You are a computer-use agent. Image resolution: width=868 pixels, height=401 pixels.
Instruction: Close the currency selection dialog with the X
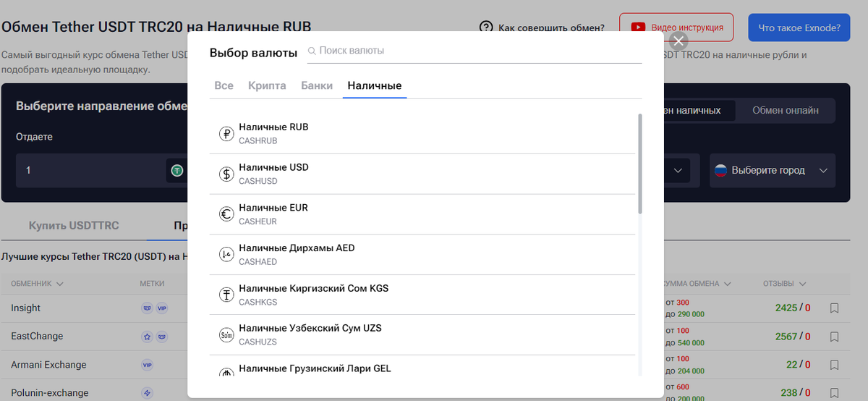[678, 41]
